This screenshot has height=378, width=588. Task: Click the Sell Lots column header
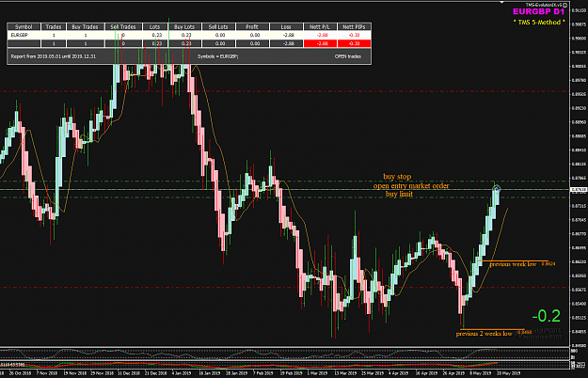tap(218, 26)
